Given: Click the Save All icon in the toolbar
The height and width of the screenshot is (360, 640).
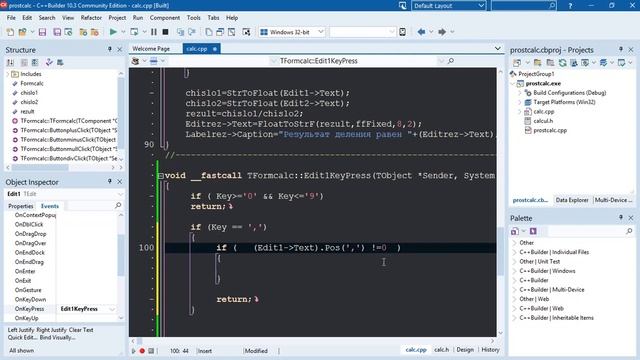Looking at the screenshot, I should 57,32.
